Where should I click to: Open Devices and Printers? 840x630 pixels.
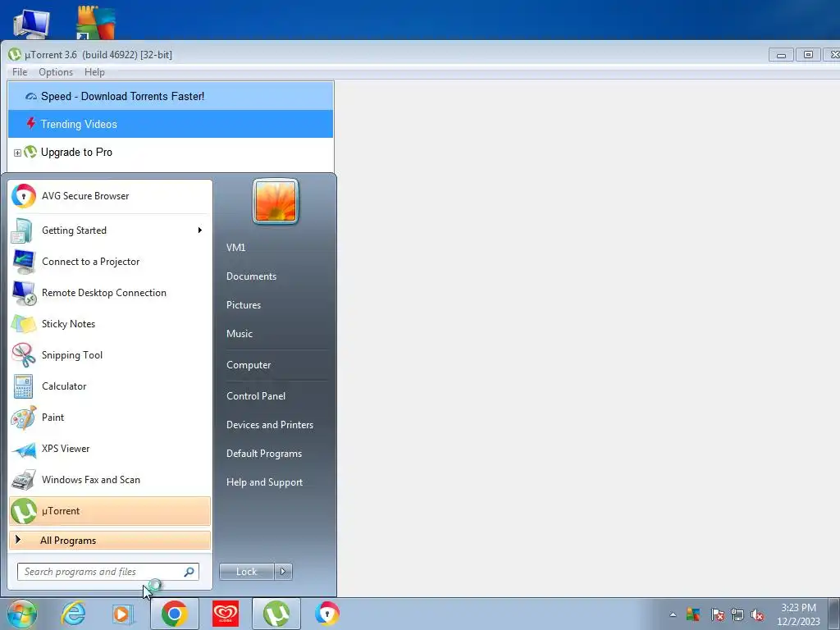[270, 425]
